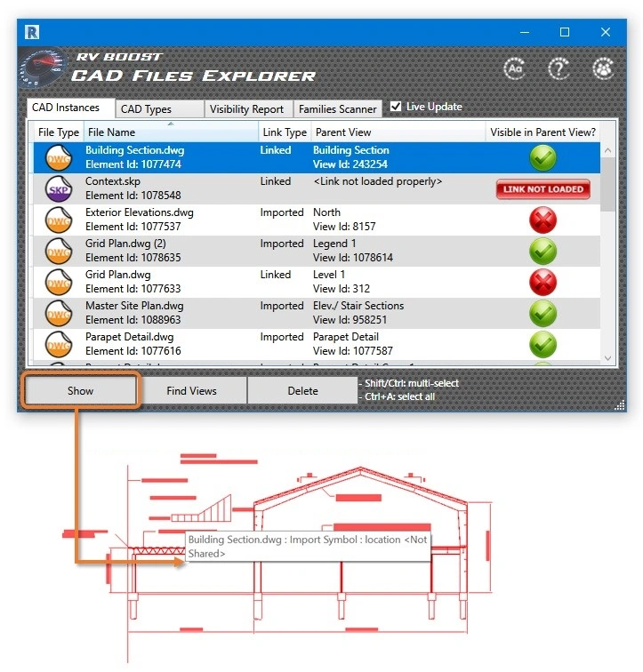Viewport: 643px width, 672px height.
Task: Click the Aa text settings icon
Action: pyautogui.click(x=514, y=68)
